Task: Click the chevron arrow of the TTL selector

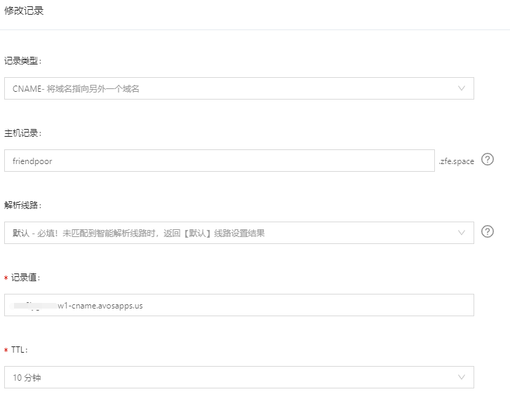Action: click(x=461, y=377)
